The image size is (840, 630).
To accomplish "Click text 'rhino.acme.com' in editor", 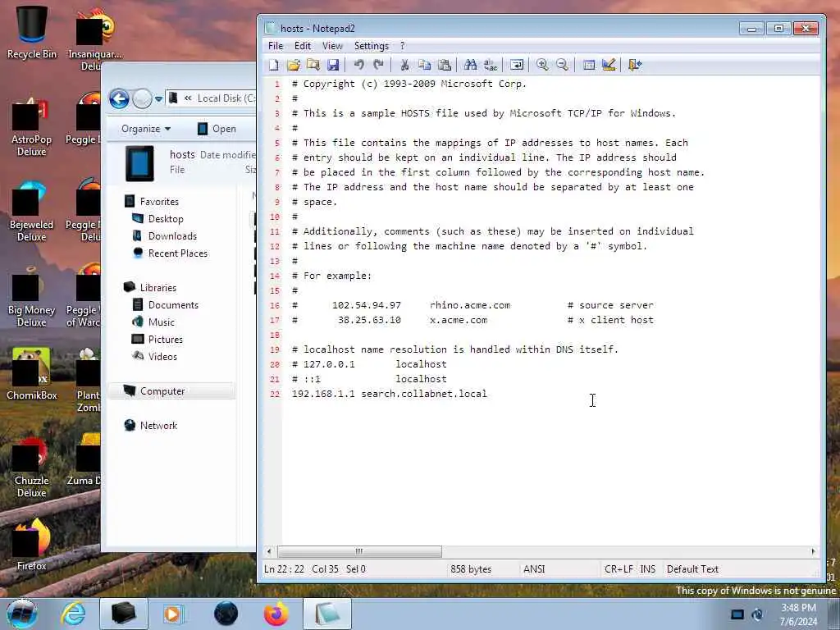I will 470,305.
